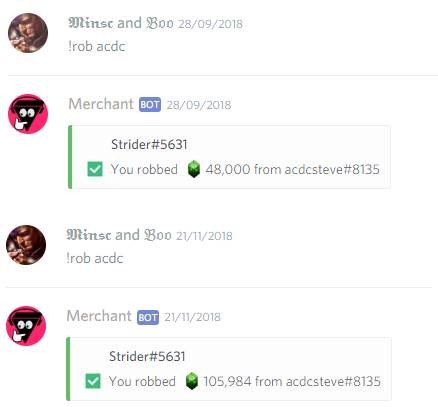This screenshot has height=407, width=438.
Task: Open Minsc and Boo username from 28/09/2018
Action: 121,23
